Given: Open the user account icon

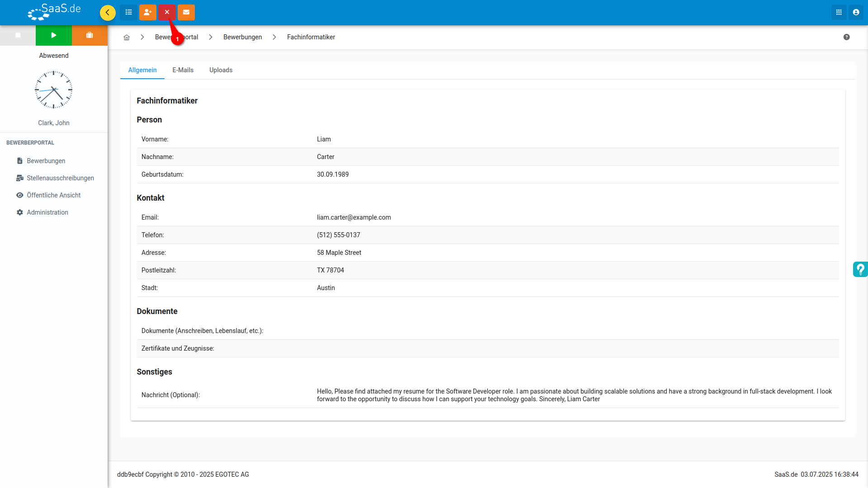Looking at the screenshot, I should [x=856, y=13].
